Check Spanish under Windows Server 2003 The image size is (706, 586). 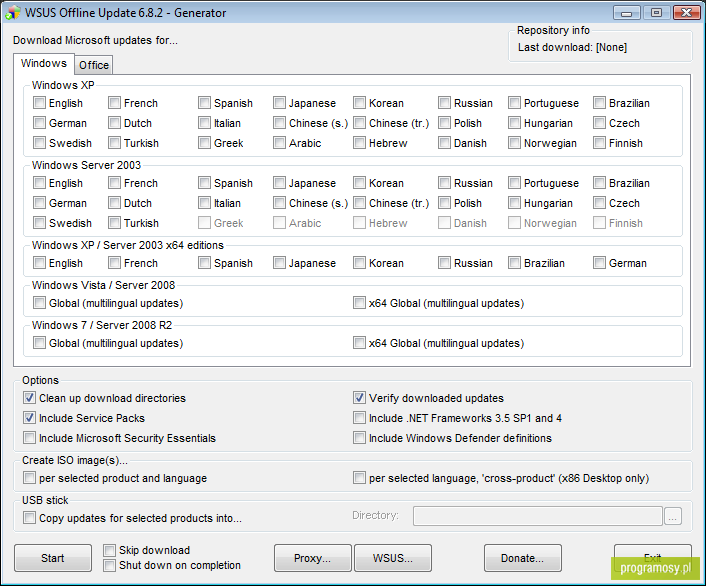coord(204,183)
